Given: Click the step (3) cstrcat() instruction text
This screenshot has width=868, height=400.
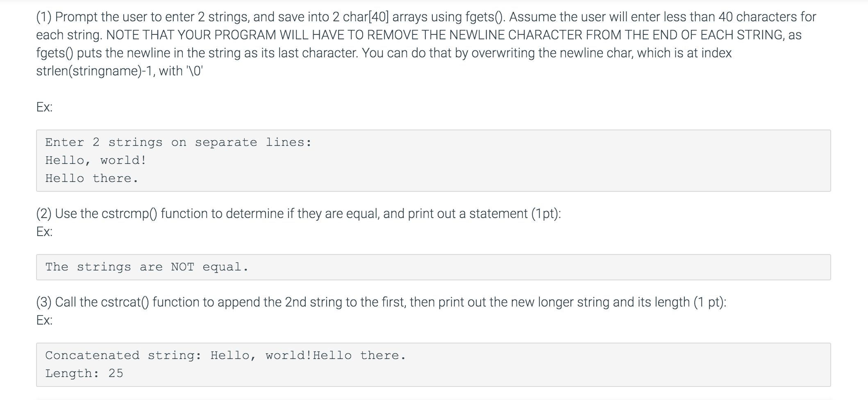Looking at the screenshot, I should pos(381,302).
